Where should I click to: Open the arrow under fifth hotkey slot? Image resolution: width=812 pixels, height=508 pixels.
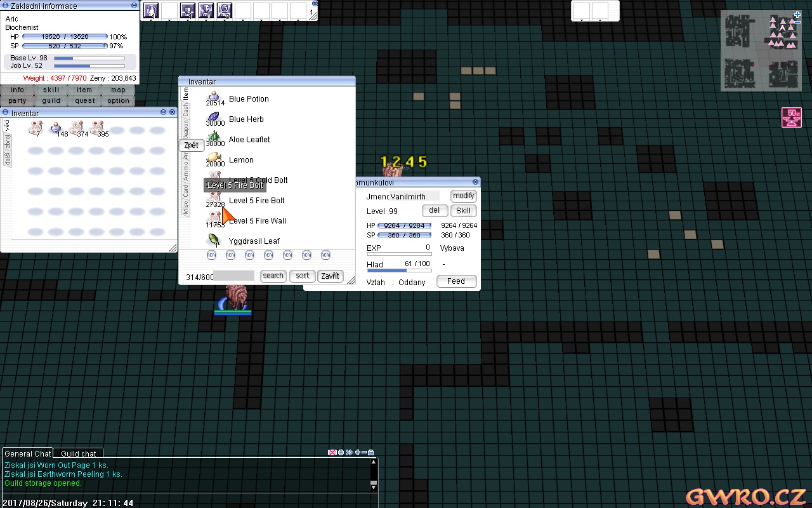click(x=225, y=20)
